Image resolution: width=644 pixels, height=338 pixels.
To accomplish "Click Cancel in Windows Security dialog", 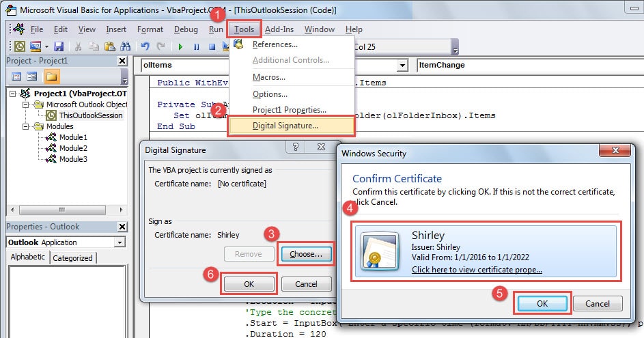I will [598, 303].
